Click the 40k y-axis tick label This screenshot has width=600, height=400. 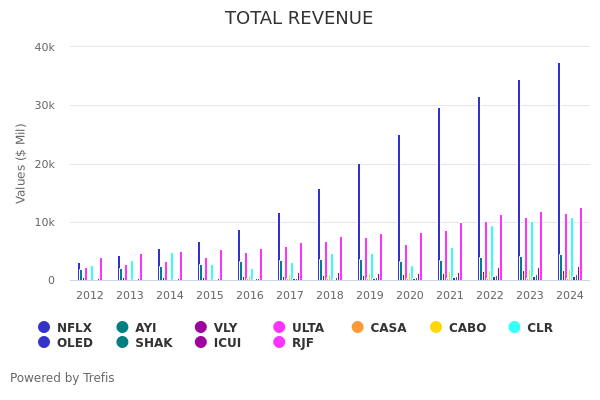[x=45, y=47]
